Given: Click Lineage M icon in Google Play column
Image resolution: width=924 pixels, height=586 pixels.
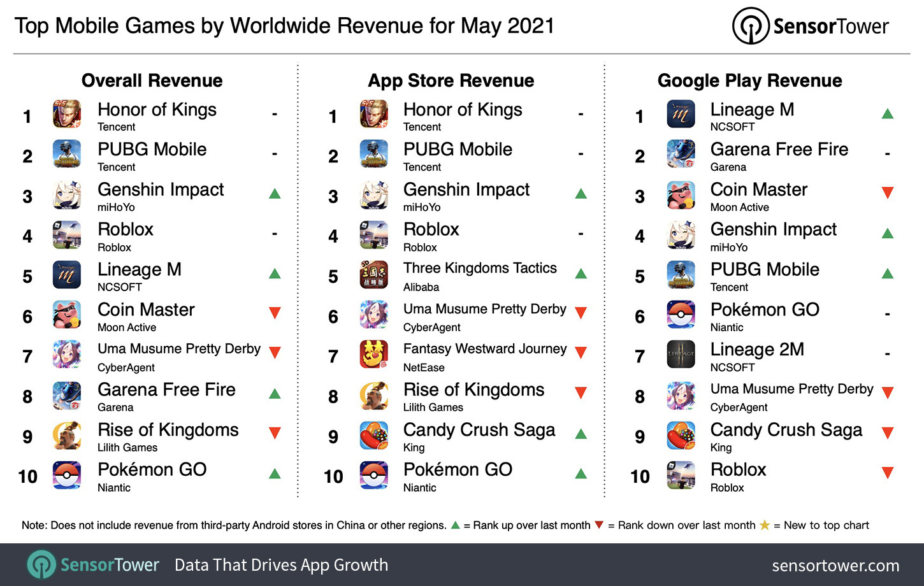Looking at the screenshot, I should point(681,115).
